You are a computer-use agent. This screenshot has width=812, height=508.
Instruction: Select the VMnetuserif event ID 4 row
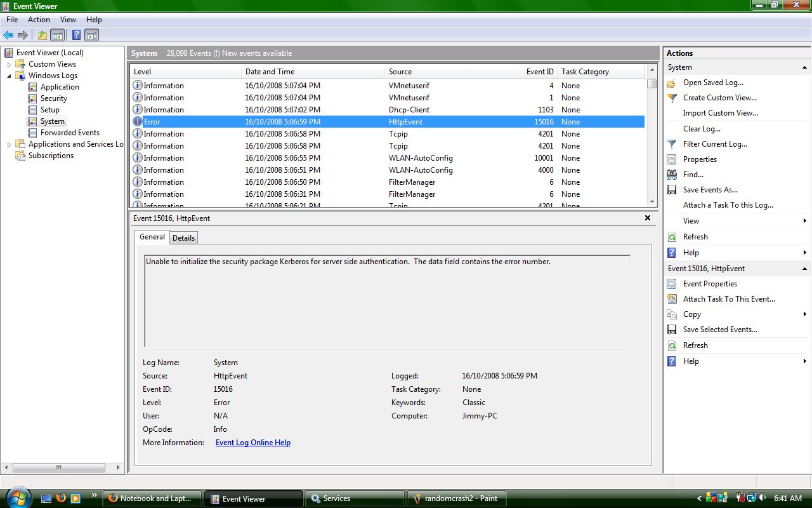pos(388,86)
